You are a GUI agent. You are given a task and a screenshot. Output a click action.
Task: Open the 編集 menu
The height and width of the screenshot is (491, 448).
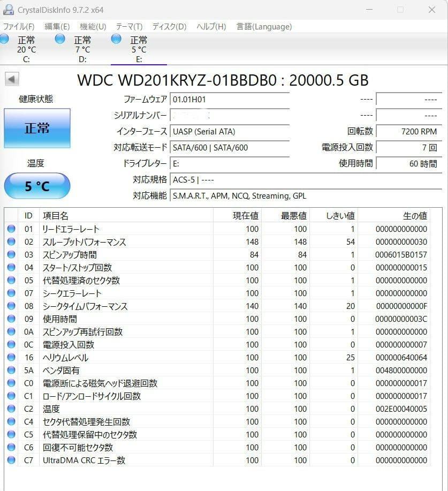click(x=56, y=26)
